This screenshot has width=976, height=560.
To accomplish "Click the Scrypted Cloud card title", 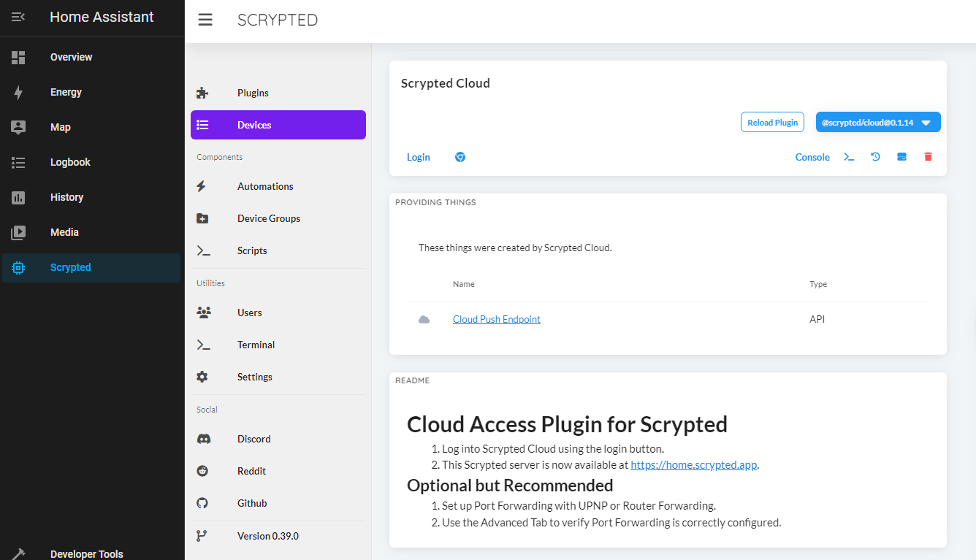I will pos(446,83).
